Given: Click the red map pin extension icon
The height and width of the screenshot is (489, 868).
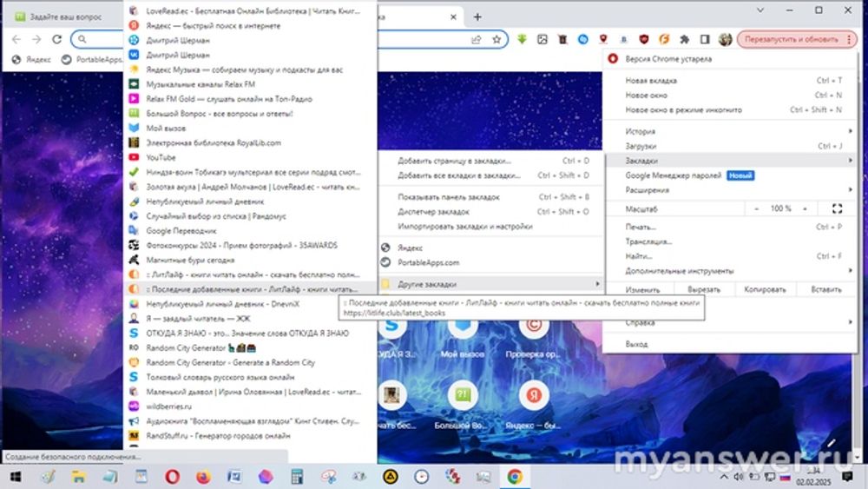Looking at the screenshot, I should pos(603,39).
